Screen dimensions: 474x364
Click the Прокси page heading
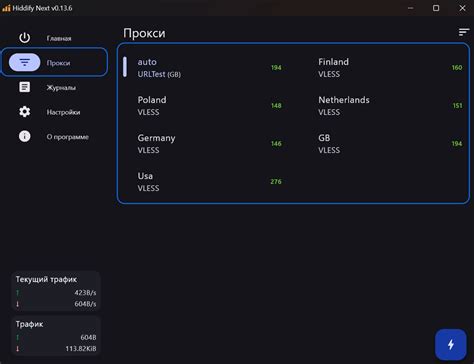144,33
